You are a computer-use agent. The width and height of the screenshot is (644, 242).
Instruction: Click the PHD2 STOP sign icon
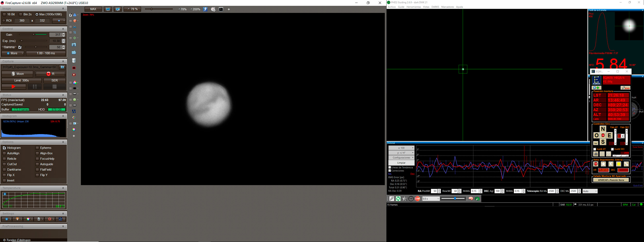(x=418, y=199)
